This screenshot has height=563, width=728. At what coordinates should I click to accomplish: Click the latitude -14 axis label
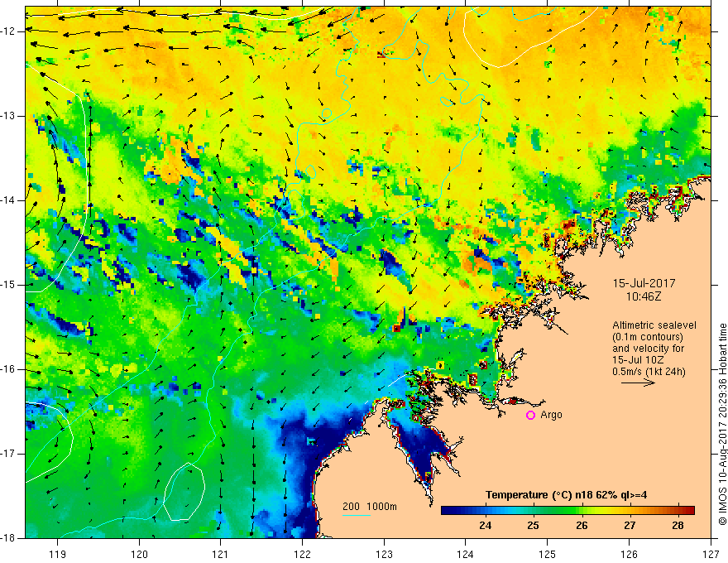(8, 200)
